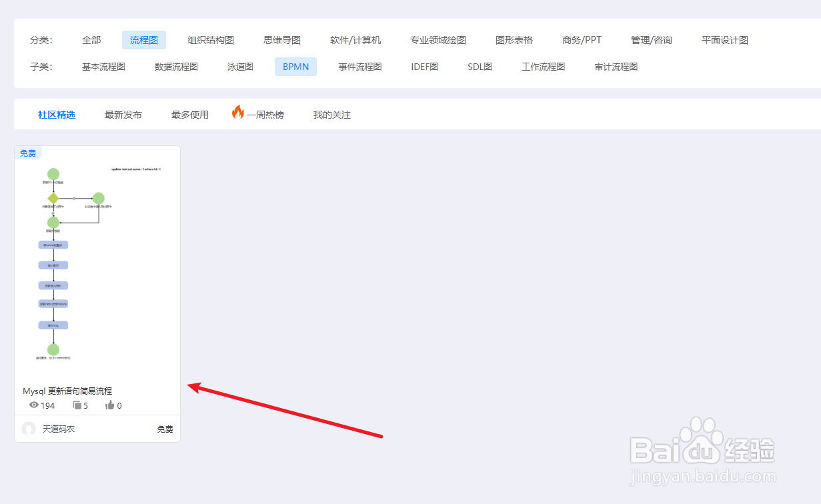Select the 免费 badge on the thumbnail

point(27,153)
